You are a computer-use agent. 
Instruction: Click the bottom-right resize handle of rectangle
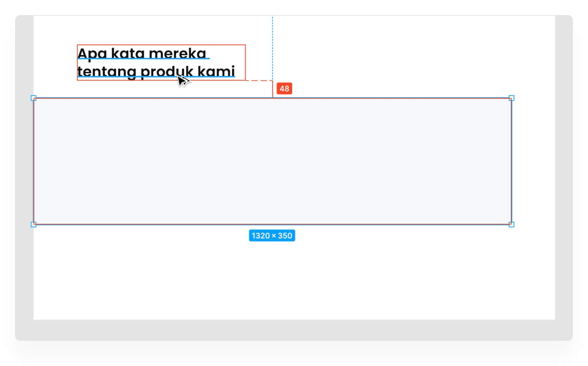pyautogui.click(x=511, y=224)
